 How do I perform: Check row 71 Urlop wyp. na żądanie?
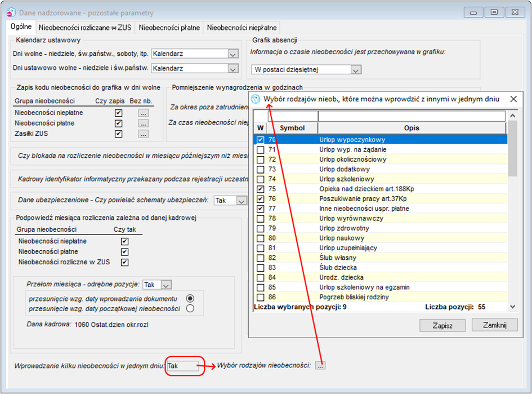click(260, 150)
